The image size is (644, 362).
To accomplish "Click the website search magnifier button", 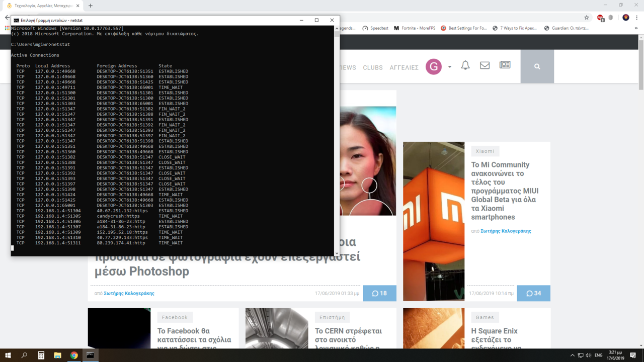I will point(537,66).
